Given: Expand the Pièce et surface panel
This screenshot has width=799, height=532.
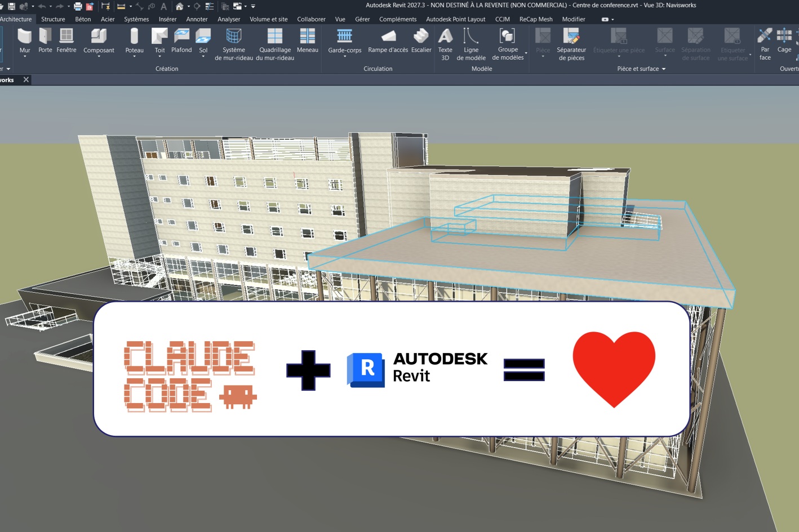Looking at the screenshot, I should pos(641,69).
